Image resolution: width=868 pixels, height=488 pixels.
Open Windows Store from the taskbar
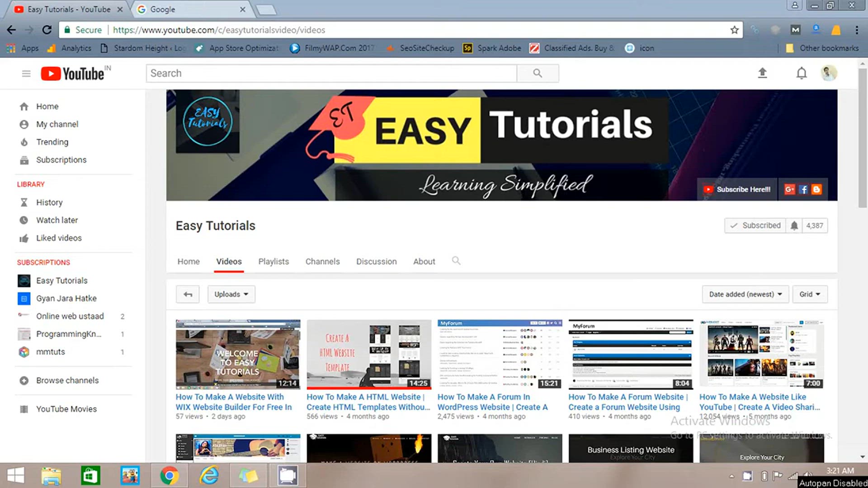click(x=90, y=475)
